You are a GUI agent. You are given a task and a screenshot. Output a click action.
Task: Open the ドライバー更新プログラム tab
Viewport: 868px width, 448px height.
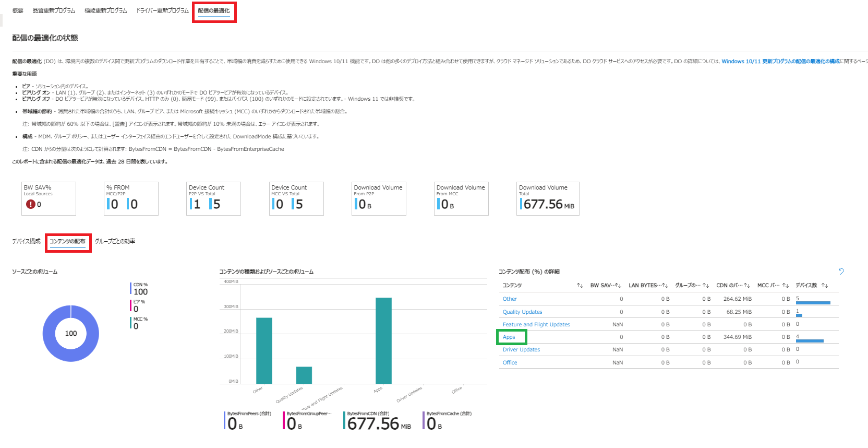pos(162,10)
